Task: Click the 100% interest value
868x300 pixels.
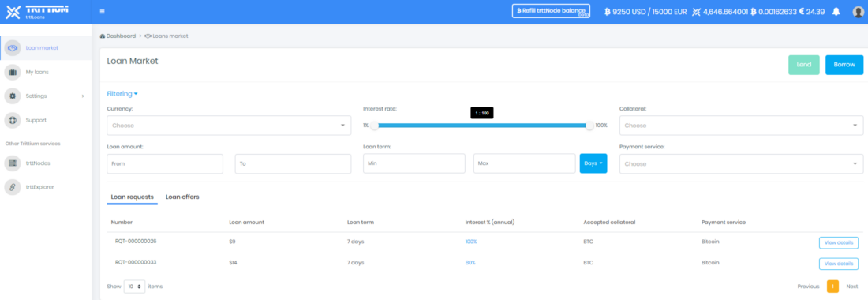Action: 471,242
